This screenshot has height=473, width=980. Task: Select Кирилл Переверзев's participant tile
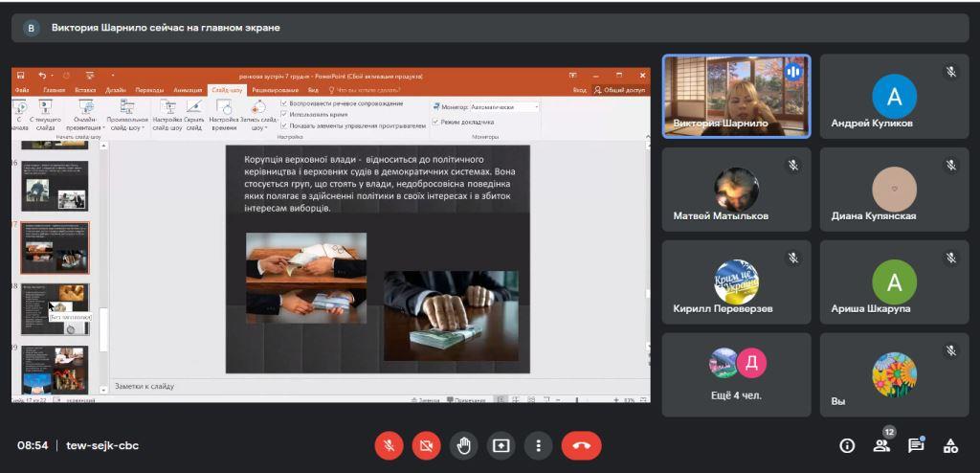coord(736,282)
